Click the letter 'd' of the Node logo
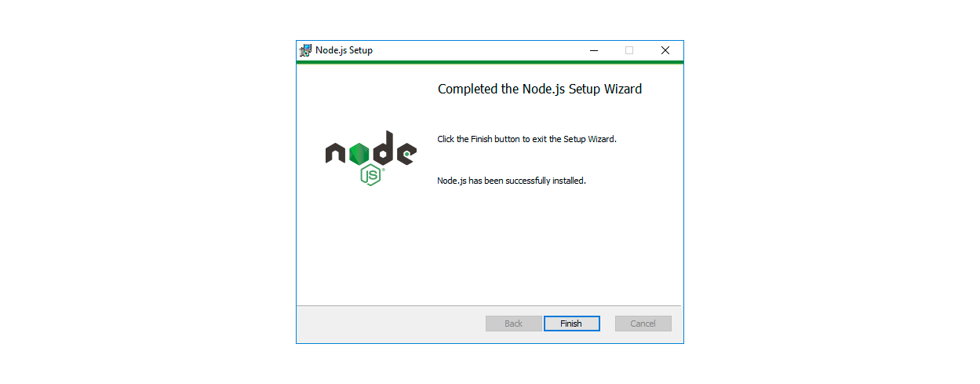The width and height of the screenshot is (980, 384). 383,149
